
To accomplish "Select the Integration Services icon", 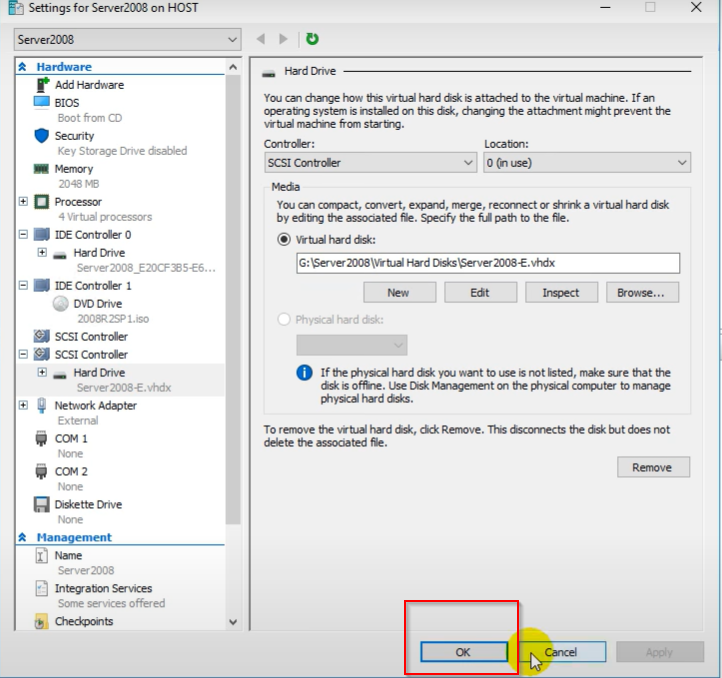I will click(x=41, y=588).
